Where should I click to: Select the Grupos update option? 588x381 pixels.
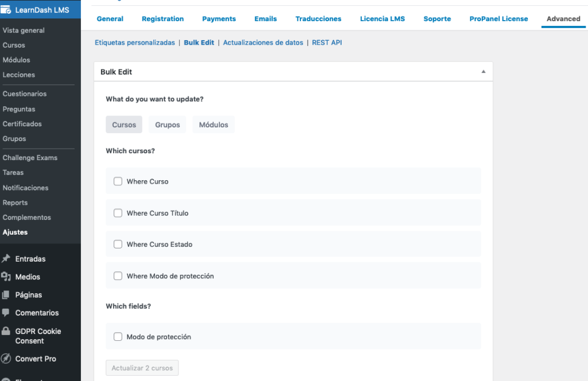[x=167, y=125]
